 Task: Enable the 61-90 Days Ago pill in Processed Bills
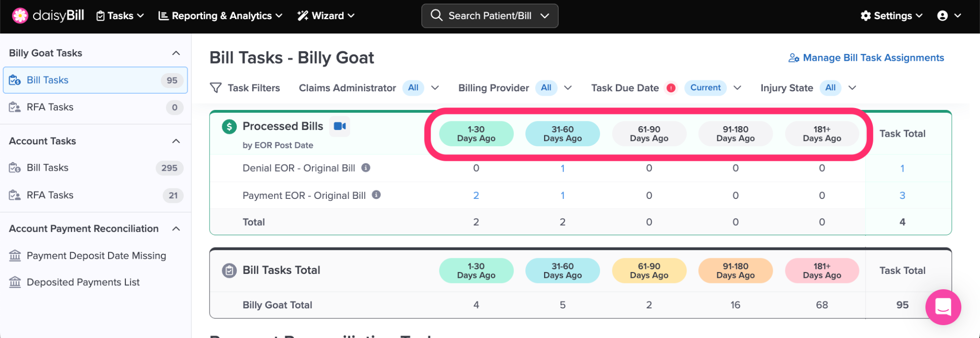click(649, 134)
